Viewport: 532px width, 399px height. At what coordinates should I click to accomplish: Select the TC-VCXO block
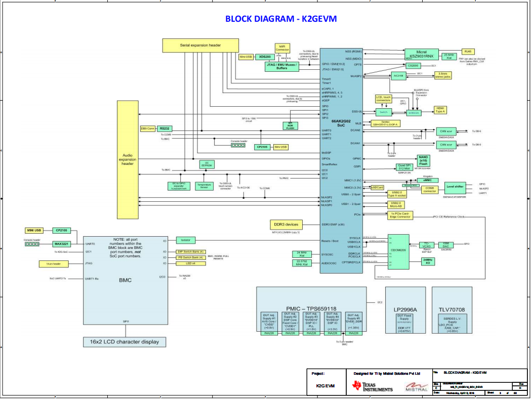(427, 245)
